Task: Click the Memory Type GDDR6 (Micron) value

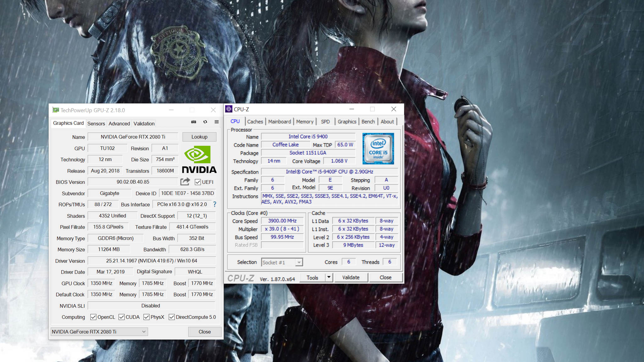Action: [x=115, y=238]
